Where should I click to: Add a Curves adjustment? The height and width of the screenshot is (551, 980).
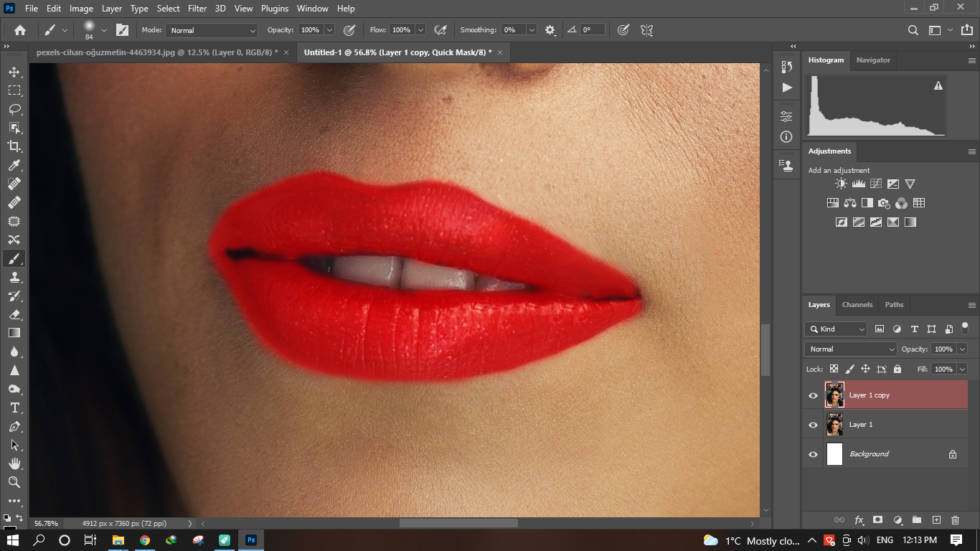click(x=875, y=184)
